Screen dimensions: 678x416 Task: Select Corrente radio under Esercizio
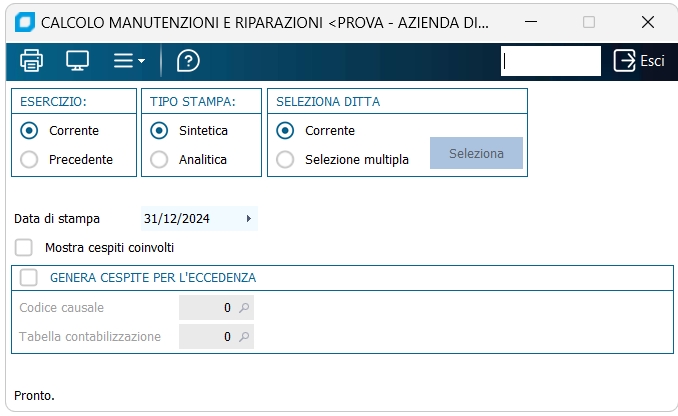point(29,130)
